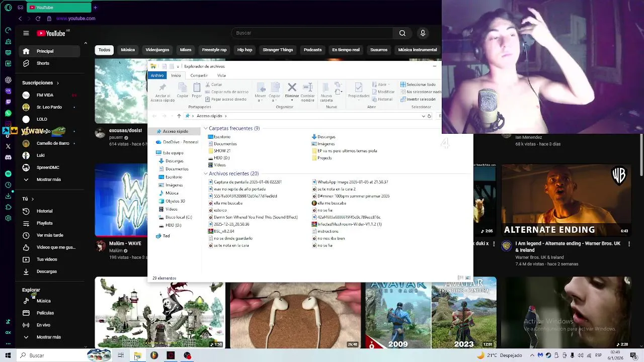644x362 pixels.
Task: Click Propiedades in Explorer ribbon
Action: pos(359,90)
